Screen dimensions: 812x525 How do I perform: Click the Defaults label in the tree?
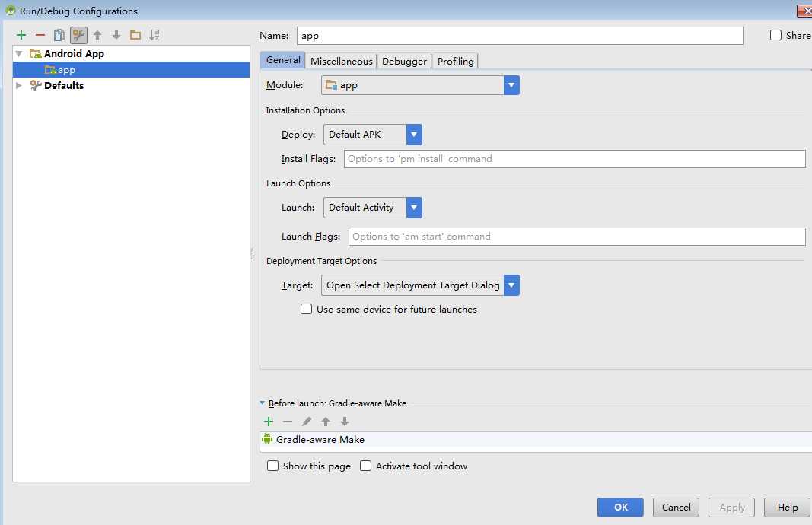pos(64,85)
